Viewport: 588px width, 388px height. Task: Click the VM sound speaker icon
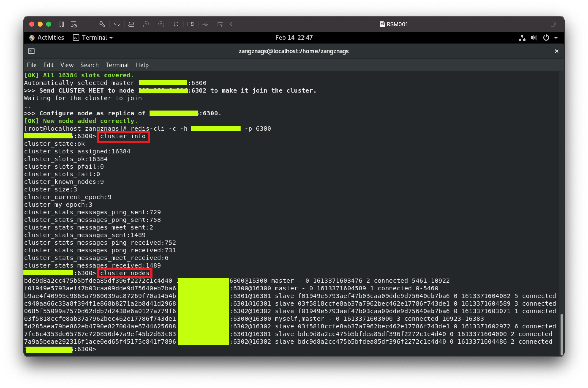[x=176, y=24]
